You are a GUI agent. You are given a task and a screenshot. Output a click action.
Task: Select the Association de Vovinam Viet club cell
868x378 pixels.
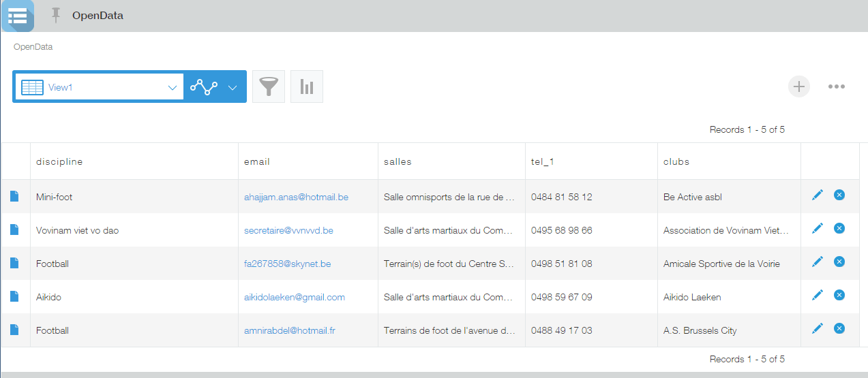[729, 230]
